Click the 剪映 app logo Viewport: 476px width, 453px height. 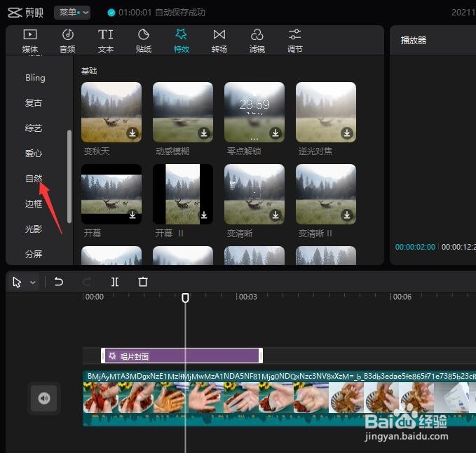point(25,13)
